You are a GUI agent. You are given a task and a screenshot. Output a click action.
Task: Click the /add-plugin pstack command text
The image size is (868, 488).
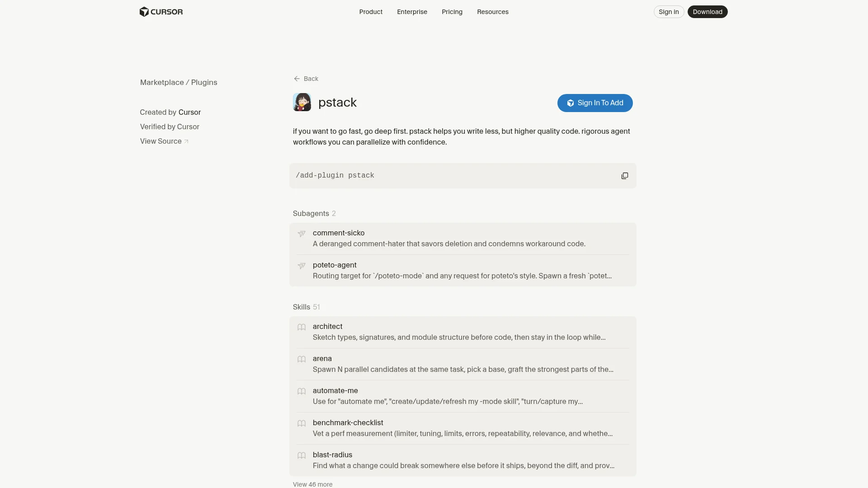coord(335,175)
